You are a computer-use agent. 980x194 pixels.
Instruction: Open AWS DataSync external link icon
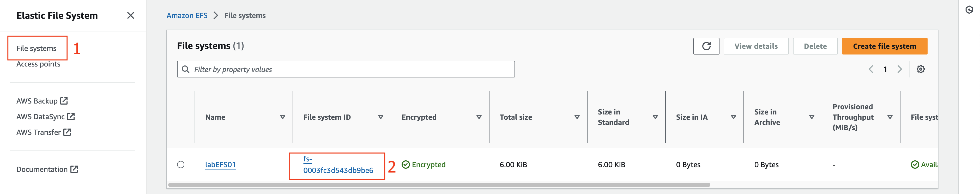(x=71, y=116)
